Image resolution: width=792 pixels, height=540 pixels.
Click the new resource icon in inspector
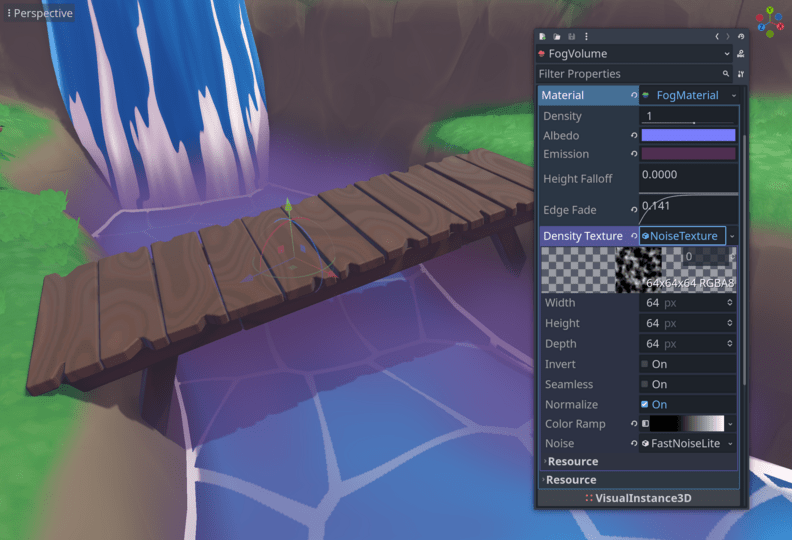[x=543, y=36]
